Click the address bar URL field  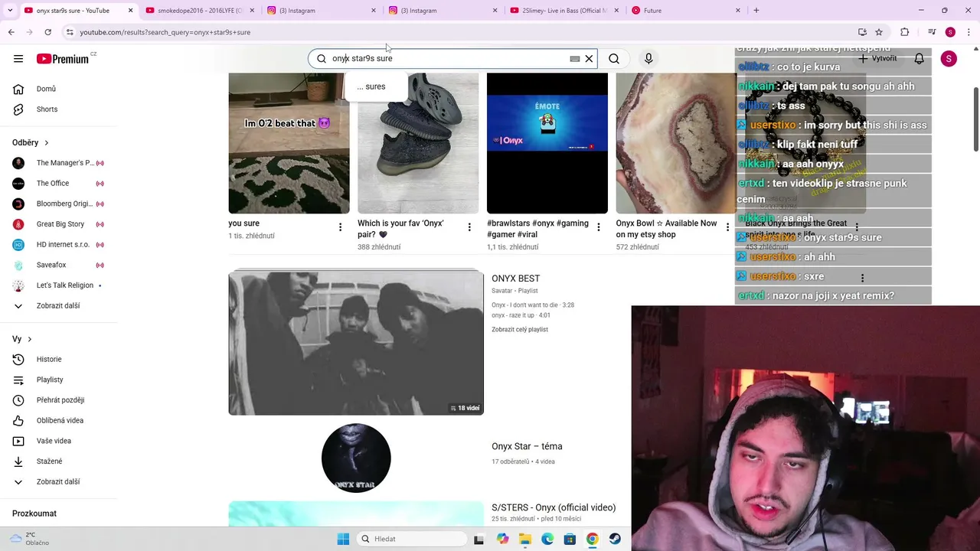click(459, 32)
